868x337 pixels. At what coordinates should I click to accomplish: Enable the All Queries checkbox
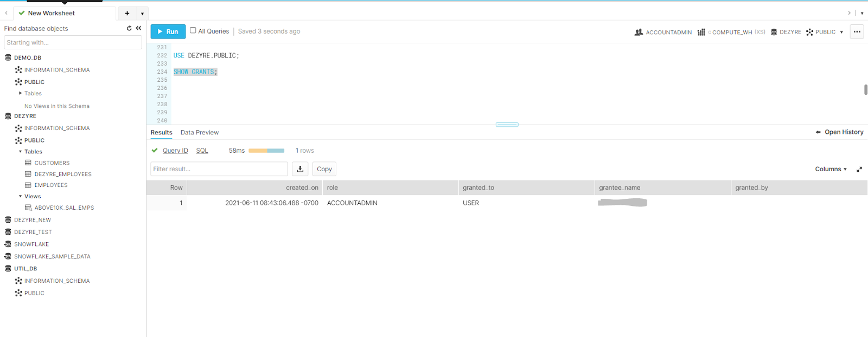(193, 30)
